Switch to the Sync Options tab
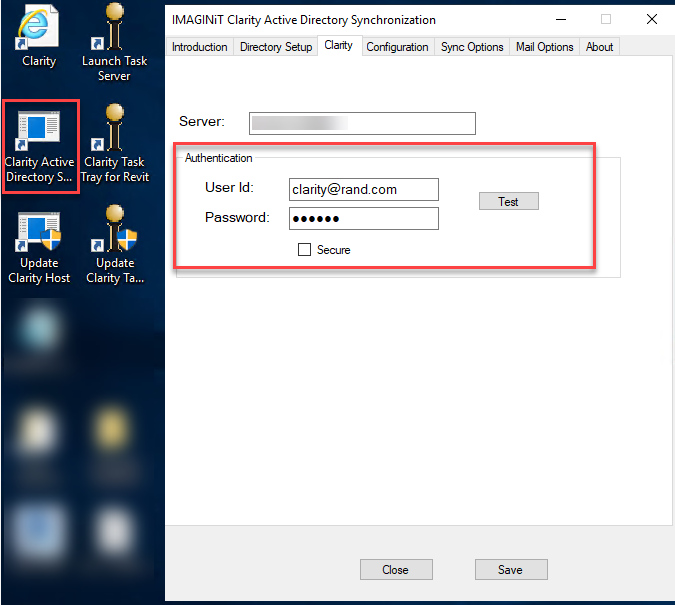 (472, 47)
